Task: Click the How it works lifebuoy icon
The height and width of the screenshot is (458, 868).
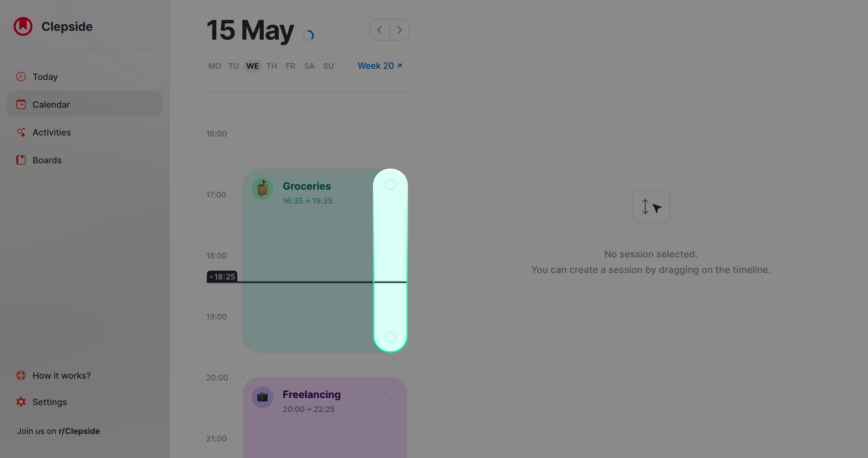Action: tap(21, 375)
